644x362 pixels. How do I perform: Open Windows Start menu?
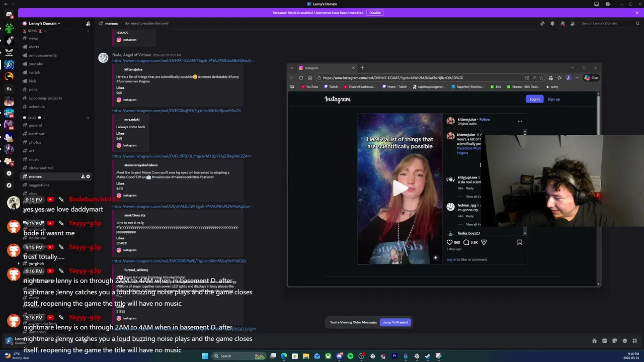(205, 356)
